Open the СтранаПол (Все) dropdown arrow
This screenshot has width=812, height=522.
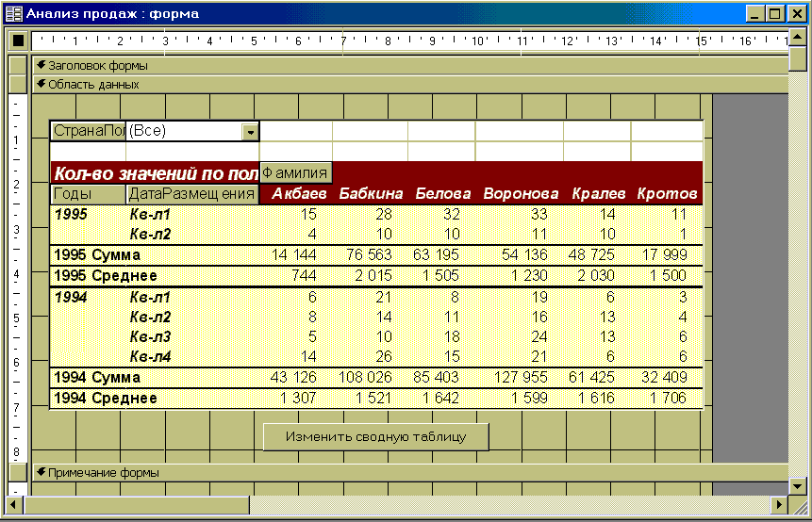(x=250, y=132)
